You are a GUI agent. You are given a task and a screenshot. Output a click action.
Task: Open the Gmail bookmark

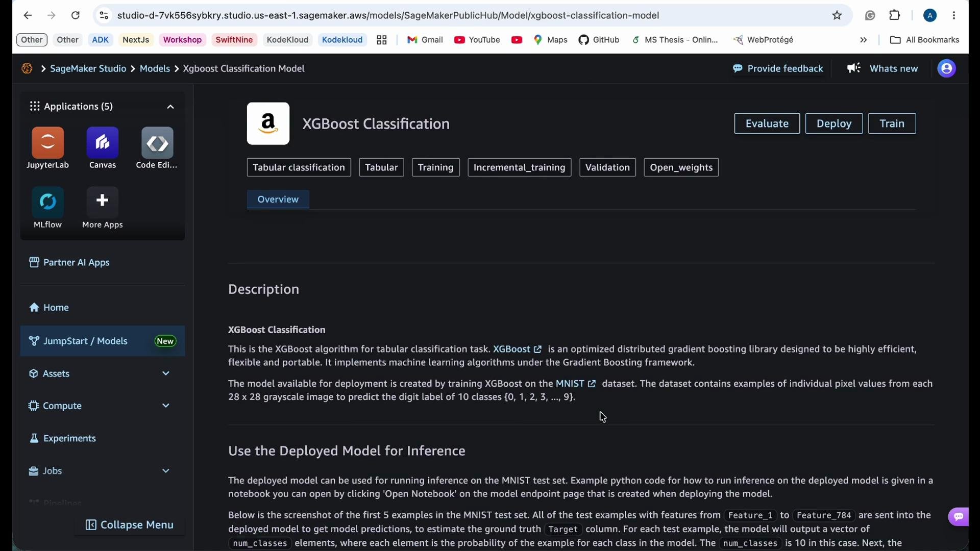tap(425, 40)
